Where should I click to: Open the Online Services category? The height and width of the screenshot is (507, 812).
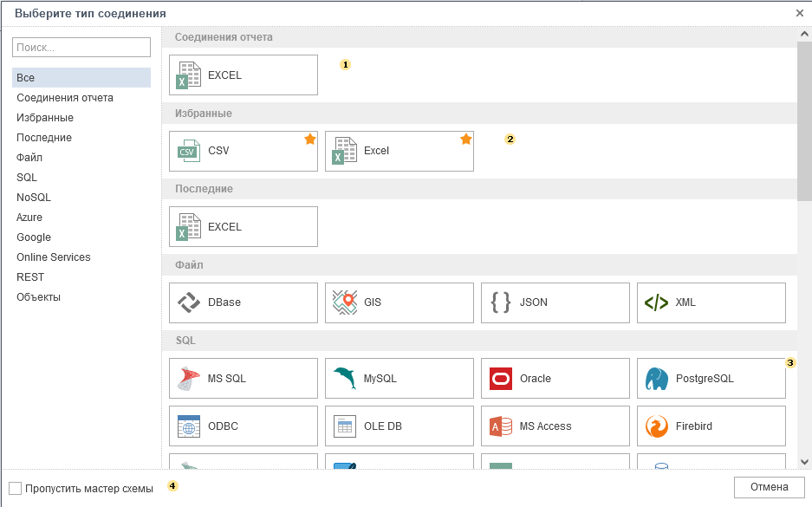pyautogui.click(x=53, y=257)
